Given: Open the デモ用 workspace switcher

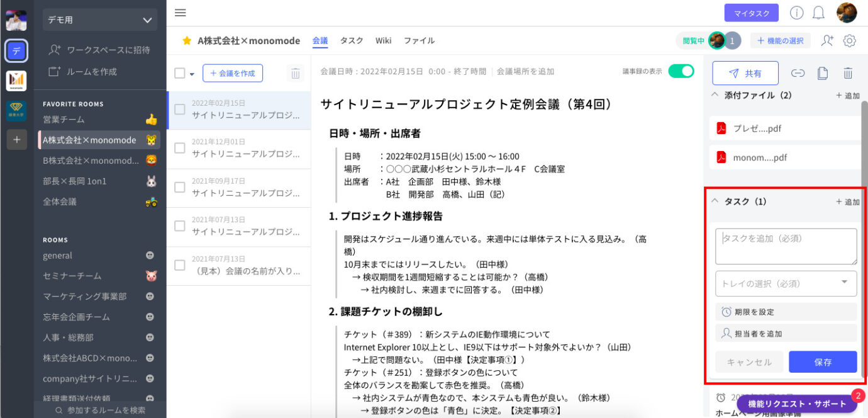Looking at the screenshot, I should [x=99, y=20].
